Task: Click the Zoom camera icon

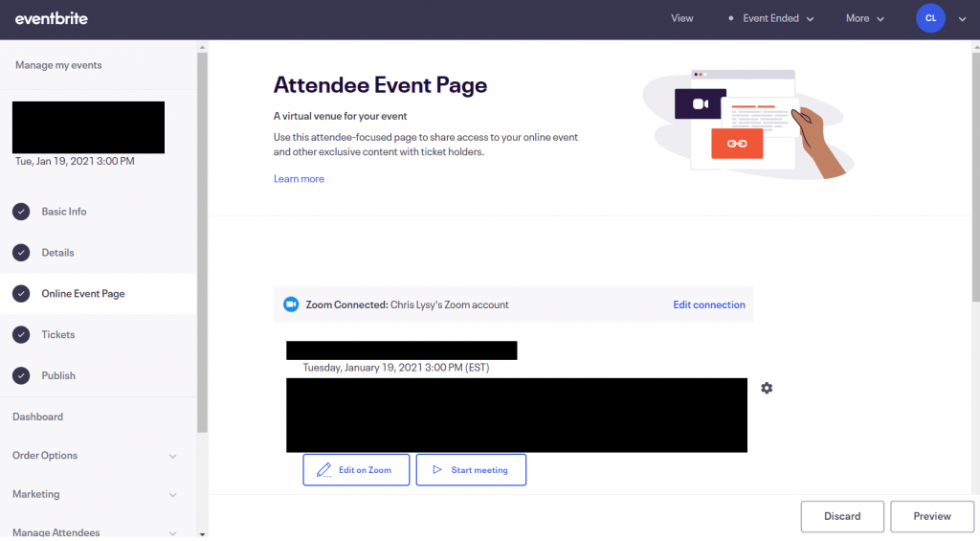Action: pos(291,304)
